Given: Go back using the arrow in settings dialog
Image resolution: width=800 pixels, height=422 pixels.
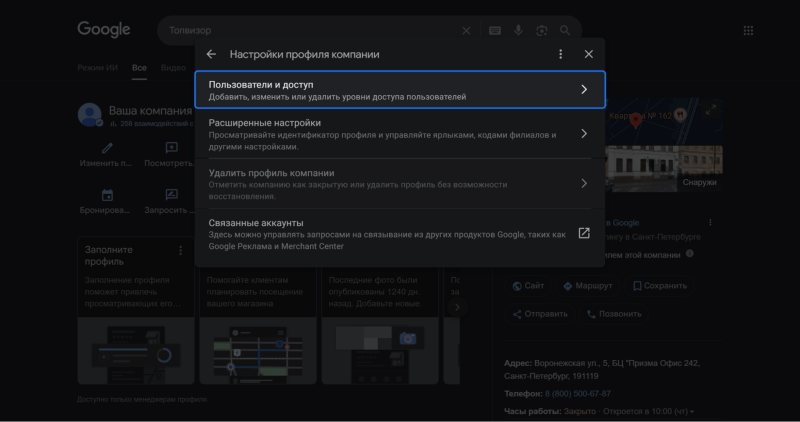Looking at the screenshot, I should pos(211,54).
